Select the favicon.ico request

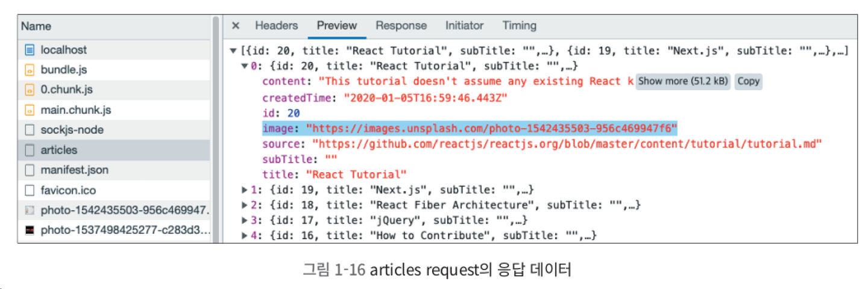pyautogui.click(x=114, y=190)
